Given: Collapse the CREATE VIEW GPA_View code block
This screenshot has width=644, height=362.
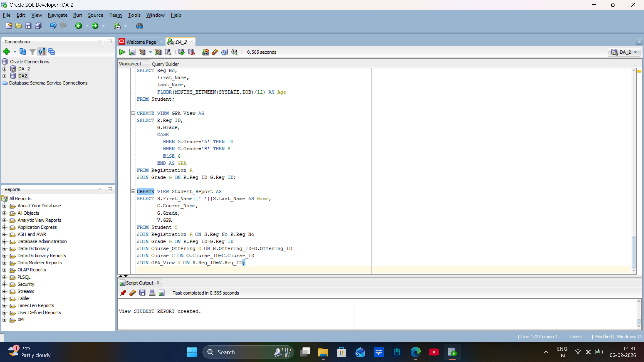Looking at the screenshot, I should pos(133,113).
